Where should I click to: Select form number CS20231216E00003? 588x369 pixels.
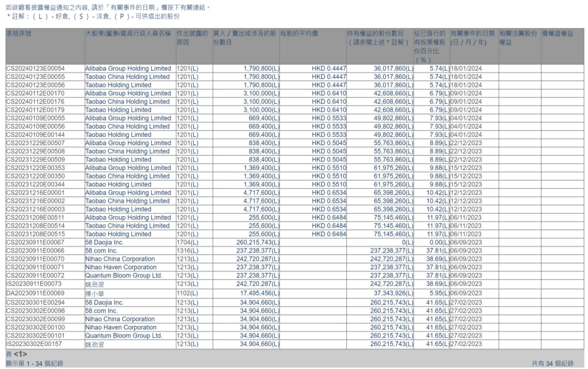pyautogui.click(x=36, y=209)
